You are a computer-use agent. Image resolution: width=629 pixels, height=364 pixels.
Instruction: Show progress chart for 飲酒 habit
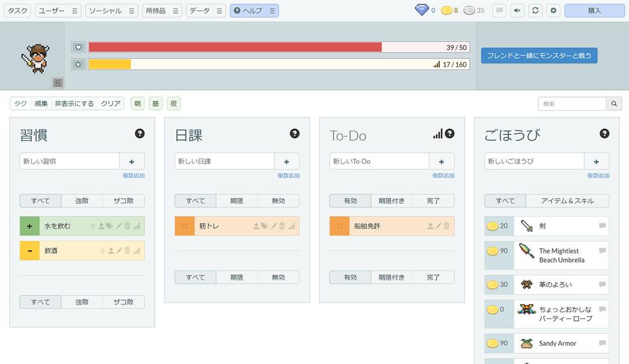(x=137, y=251)
